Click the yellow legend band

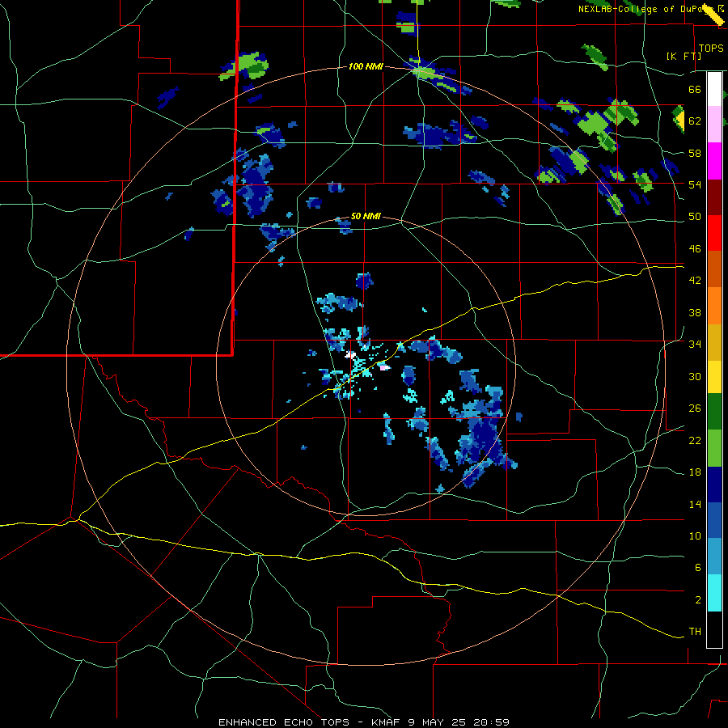pos(714,377)
